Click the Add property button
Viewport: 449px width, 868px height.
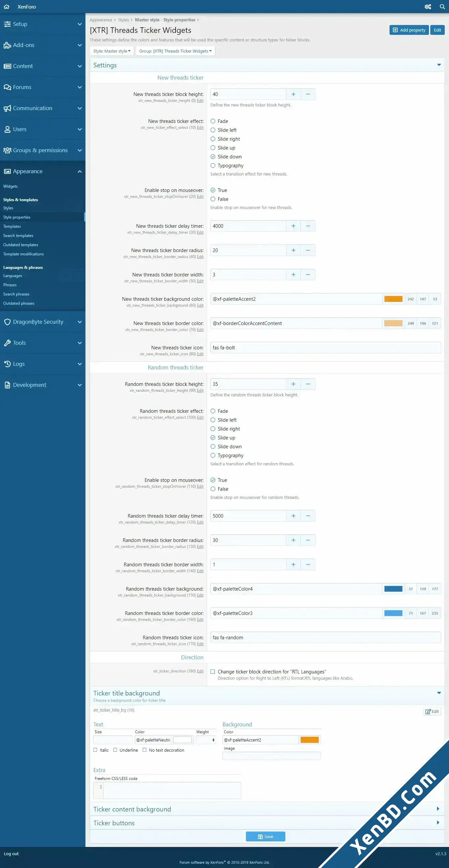[409, 30]
